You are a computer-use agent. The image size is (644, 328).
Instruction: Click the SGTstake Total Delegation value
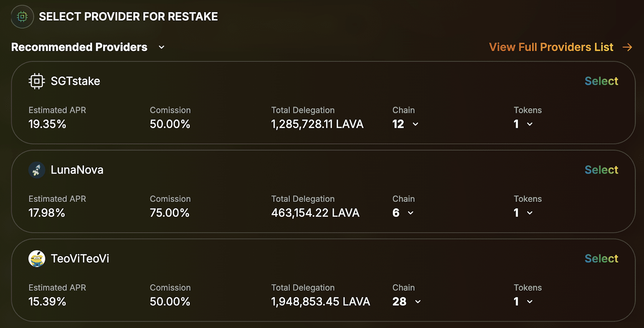[x=318, y=124]
